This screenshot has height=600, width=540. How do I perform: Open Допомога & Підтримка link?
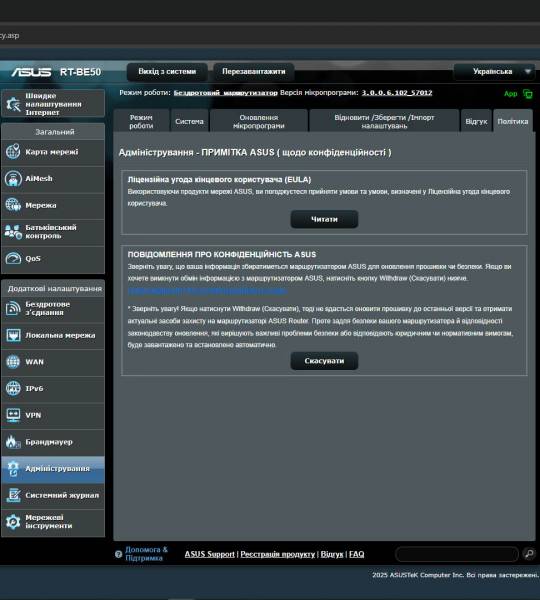coord(146,554)
